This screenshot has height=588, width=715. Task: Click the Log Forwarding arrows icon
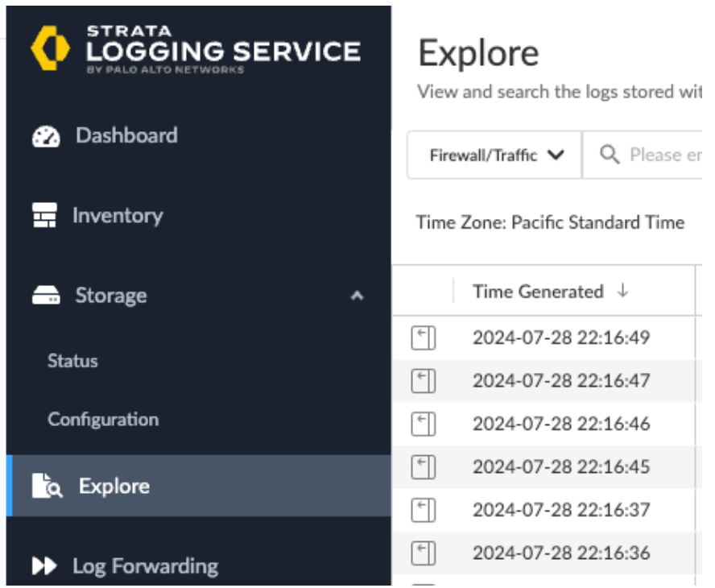pos(44,566)
